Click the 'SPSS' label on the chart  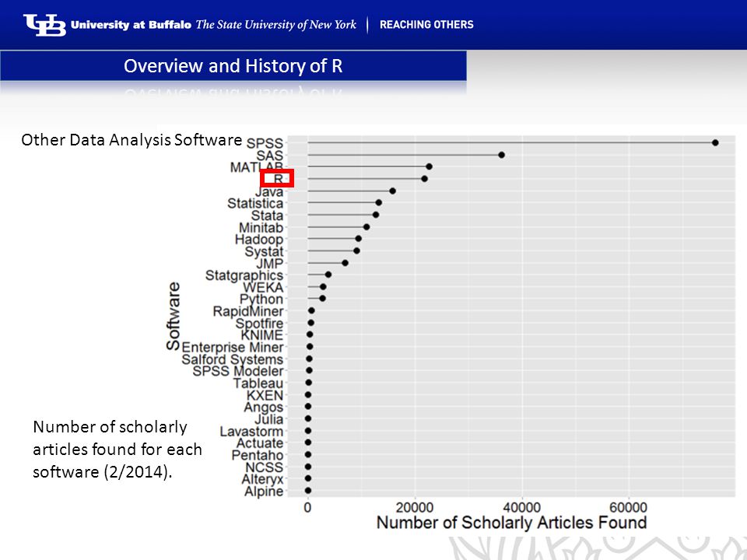pos(265,143)
